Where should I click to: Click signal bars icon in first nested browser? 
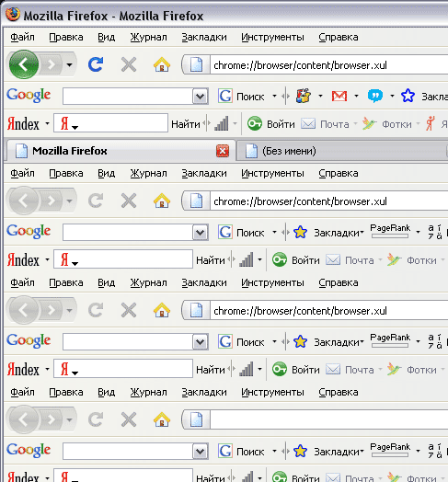(247, 259)
